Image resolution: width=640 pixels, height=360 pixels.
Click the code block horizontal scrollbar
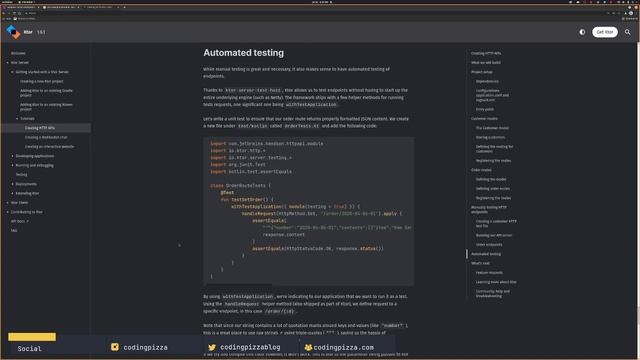[x=238, y=284]
